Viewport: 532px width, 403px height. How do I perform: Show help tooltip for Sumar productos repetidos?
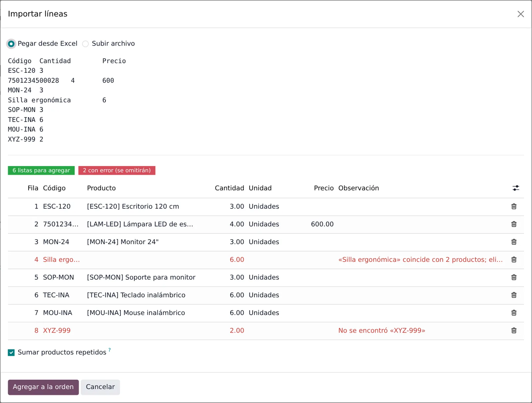coord(109,350)
